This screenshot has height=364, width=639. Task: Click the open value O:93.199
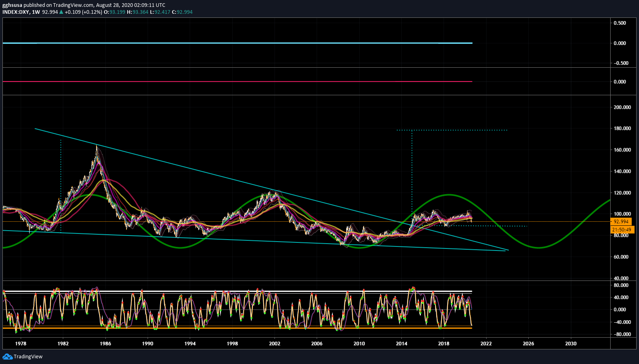pyautogui.click(x=115, y=12)
